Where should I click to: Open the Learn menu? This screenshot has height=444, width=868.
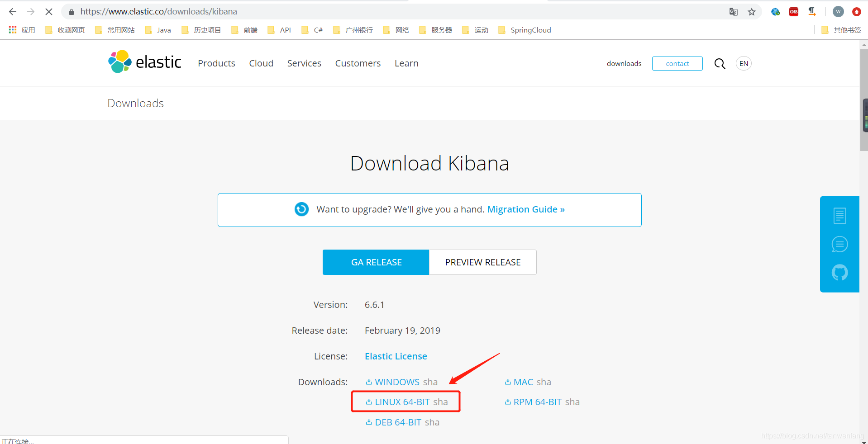406,63
